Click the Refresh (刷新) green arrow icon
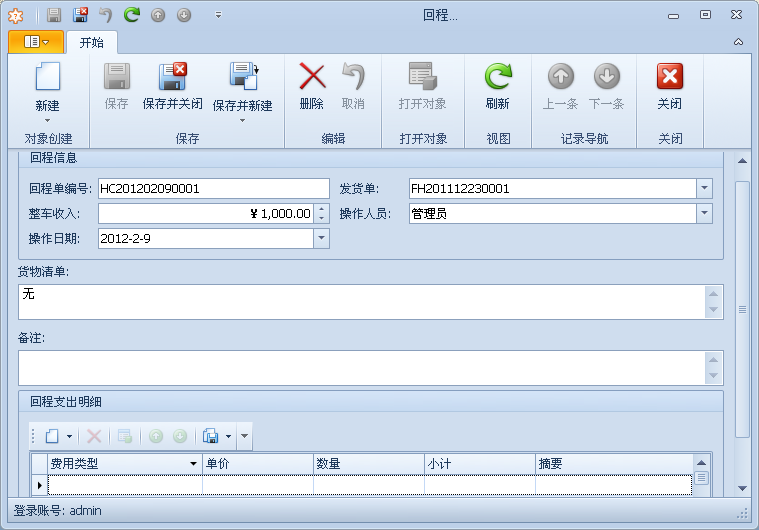 (x=498, y=76)
